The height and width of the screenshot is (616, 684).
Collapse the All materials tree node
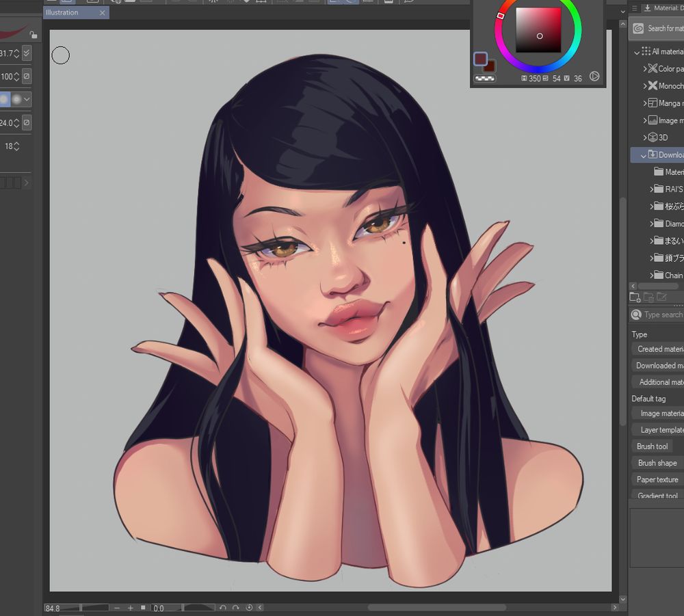636,53
